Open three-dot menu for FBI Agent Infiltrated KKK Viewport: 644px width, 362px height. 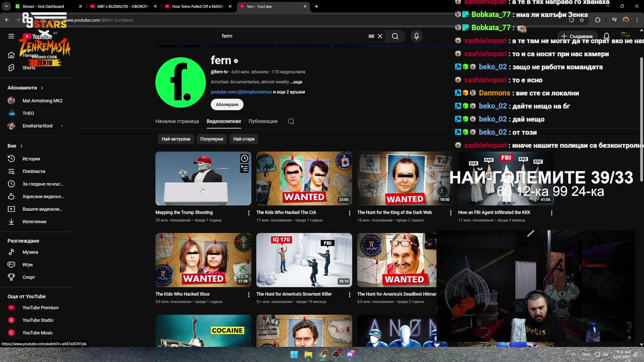(551, 213)
